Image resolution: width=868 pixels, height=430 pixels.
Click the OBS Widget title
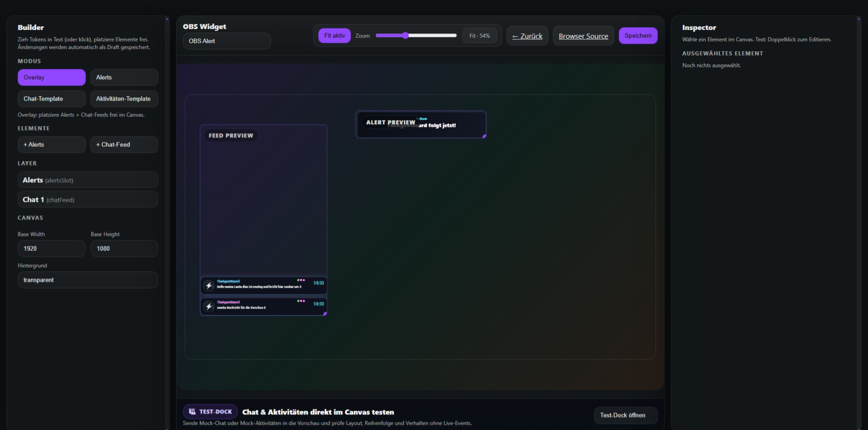click(x=205, y=27)
